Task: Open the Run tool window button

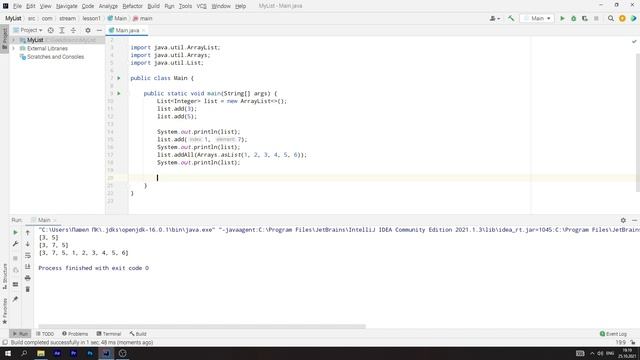Action: click(20, 334)
